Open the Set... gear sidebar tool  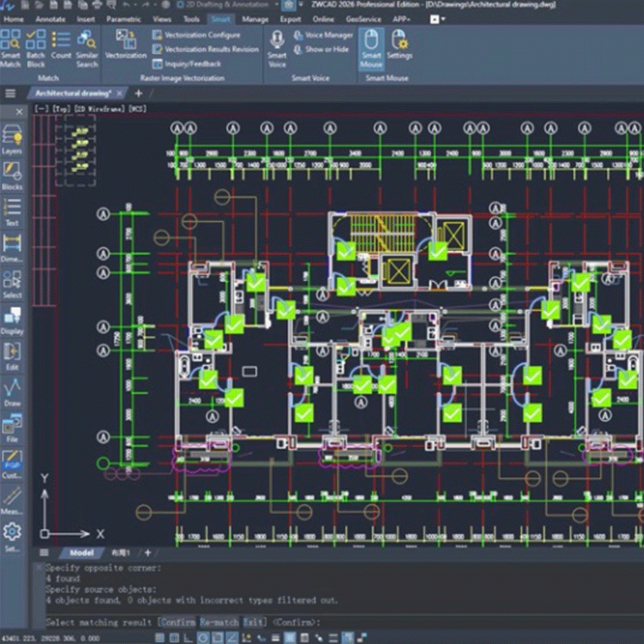tap(12, 536)
